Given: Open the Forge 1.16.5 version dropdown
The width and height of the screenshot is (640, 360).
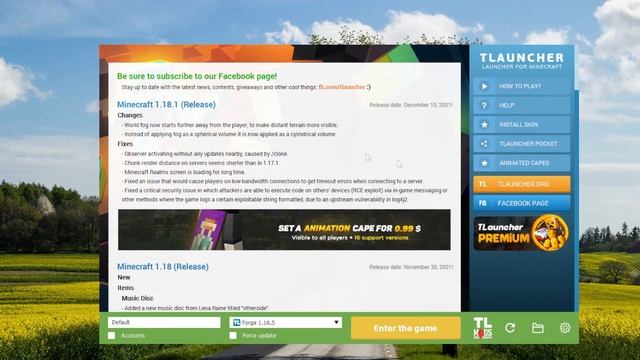Looking at the screenshot, I should coord(285,322).
